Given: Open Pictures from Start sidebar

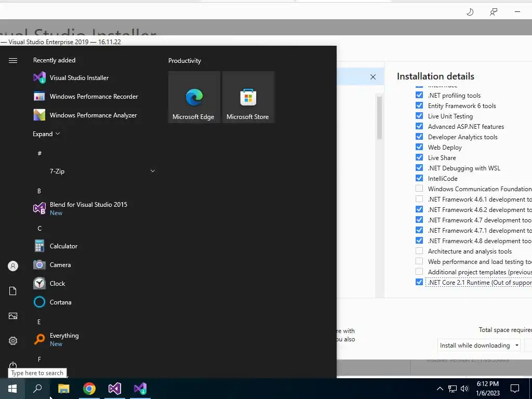Looking at the screenshot, I should [13, 316].
